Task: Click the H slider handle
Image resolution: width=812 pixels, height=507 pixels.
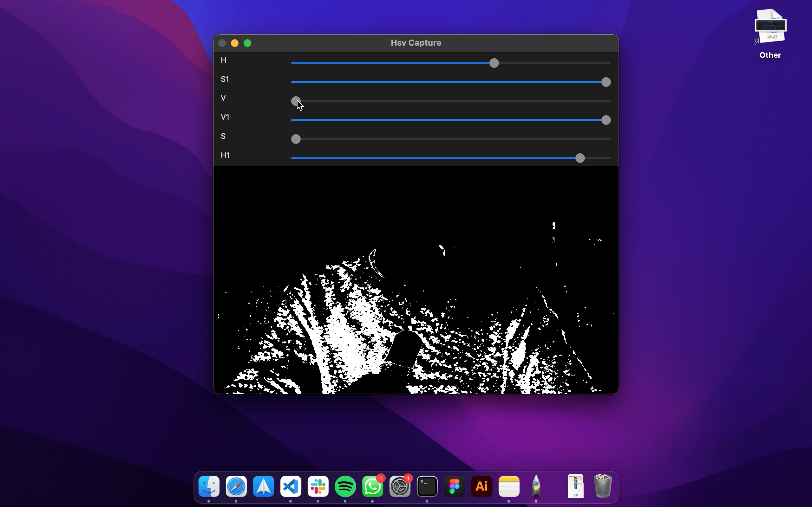Action: pos(494,63)
